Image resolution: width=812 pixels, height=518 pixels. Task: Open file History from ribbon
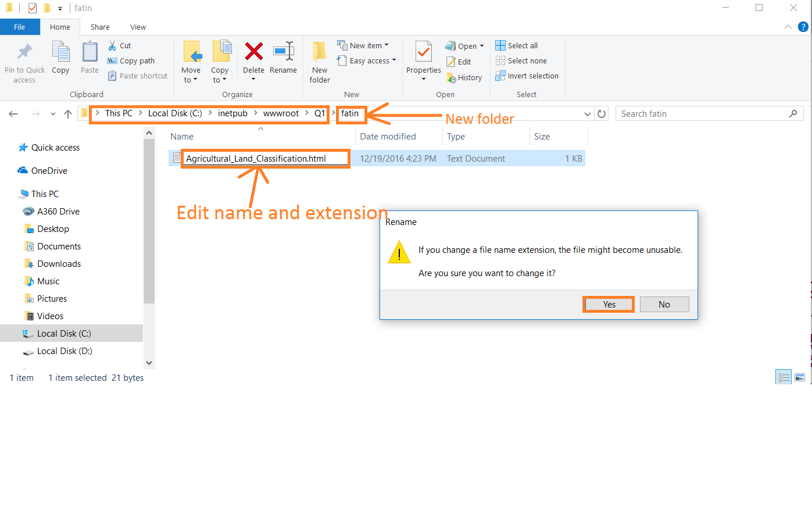click(464, 77)
